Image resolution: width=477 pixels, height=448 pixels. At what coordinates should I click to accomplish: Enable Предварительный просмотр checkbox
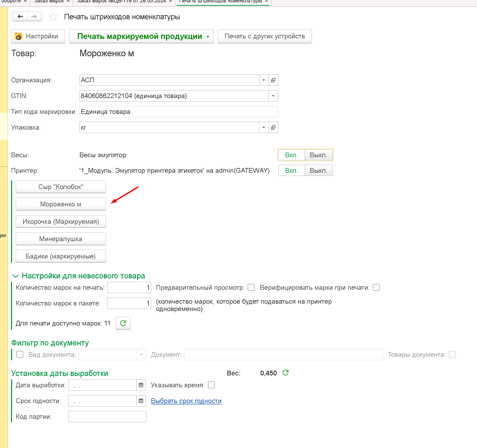click(x=251, y=287)
